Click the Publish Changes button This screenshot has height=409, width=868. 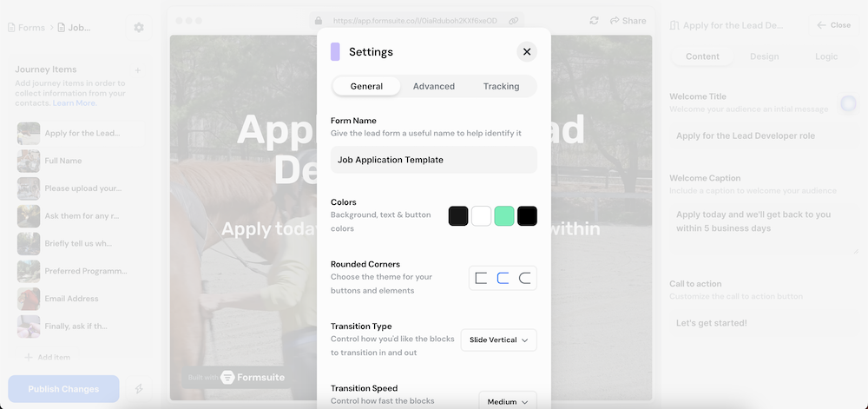tap(63, 389)
